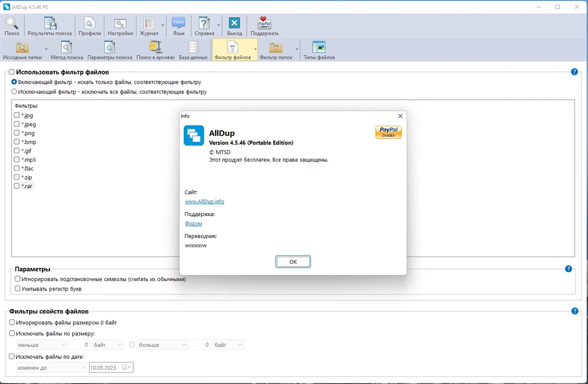Select the Исключающий фильтр radio option
This screenshot has width=588, height=384.
pos(14,92)
